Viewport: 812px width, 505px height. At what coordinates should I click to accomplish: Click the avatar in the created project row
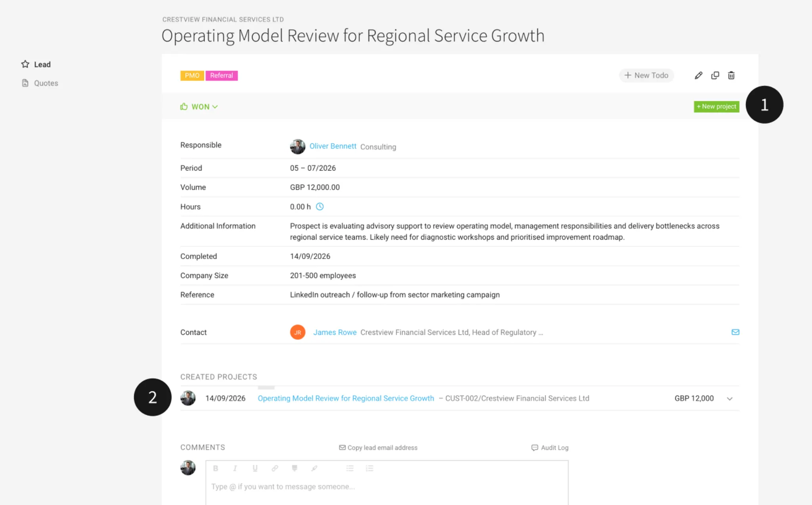click(188, 398)
